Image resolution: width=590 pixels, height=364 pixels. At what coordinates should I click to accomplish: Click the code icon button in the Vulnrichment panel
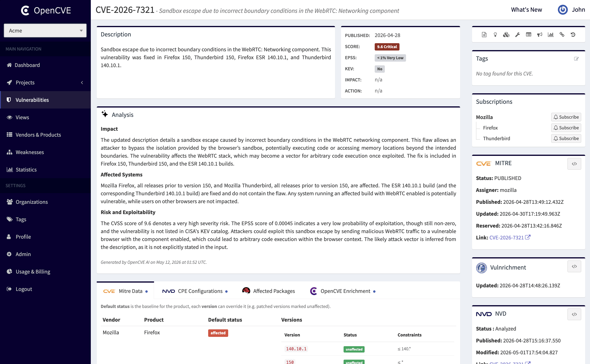pyautogui.click(x=574, y=267)
